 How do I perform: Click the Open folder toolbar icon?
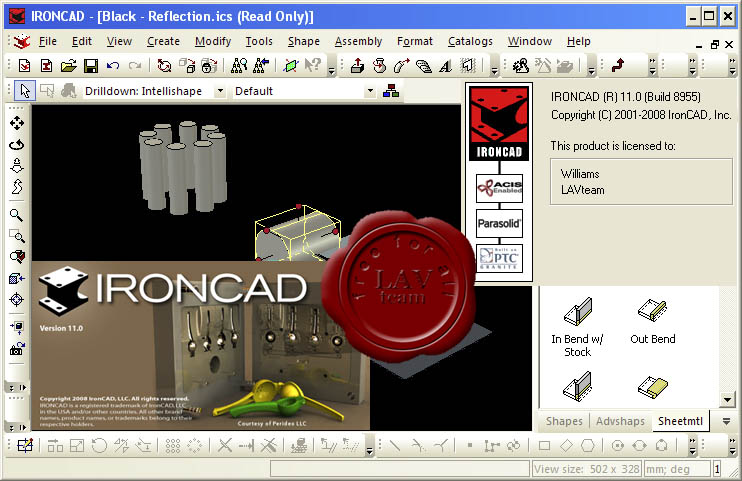[69, 65]
